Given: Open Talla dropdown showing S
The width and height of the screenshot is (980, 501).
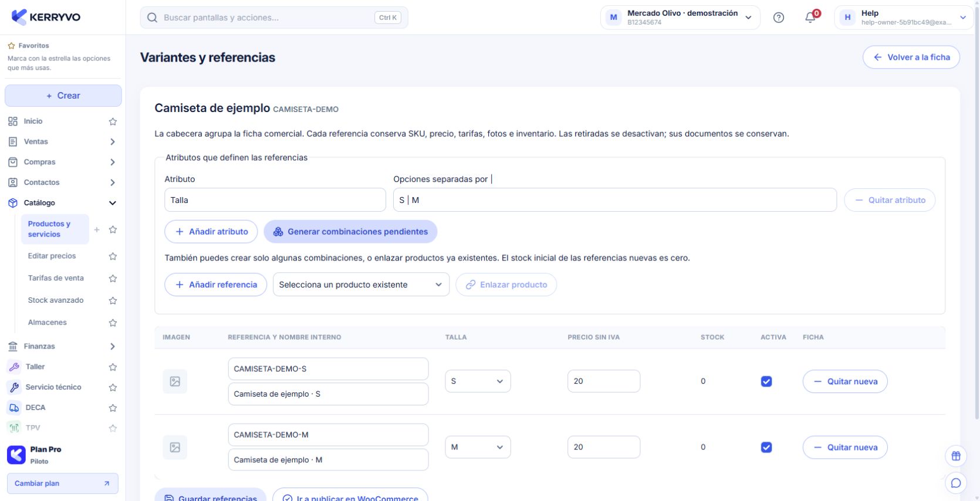Looking at the screenshot, I should [x=478, y=381].
